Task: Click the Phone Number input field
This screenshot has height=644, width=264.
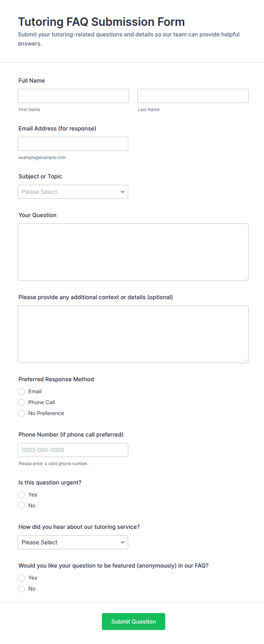Action: pos(73,450)
